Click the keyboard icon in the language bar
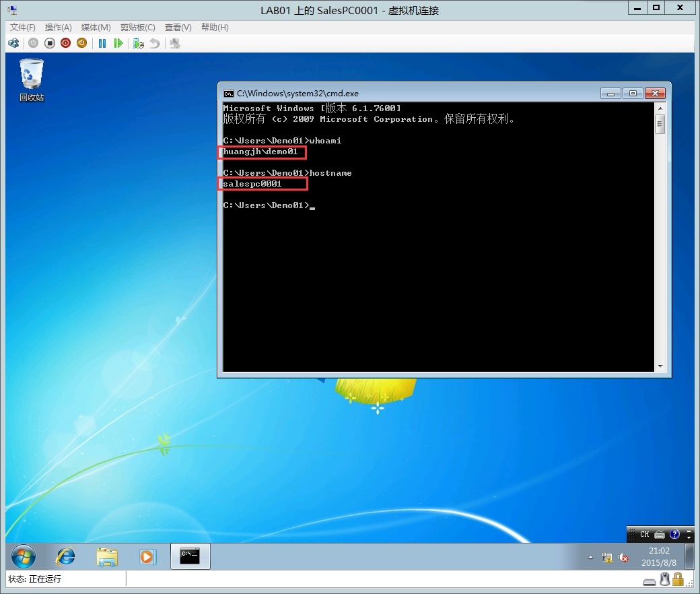 pos(660,534)
